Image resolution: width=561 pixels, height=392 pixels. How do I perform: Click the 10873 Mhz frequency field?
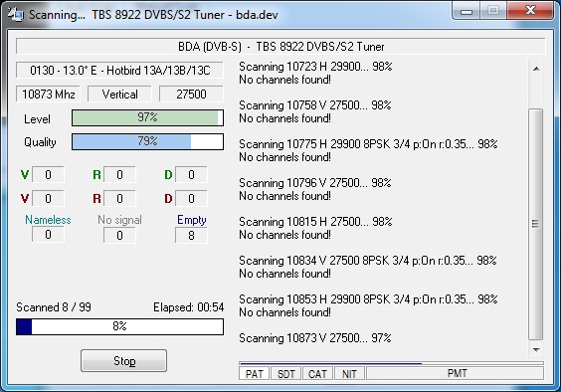point(49,95)
